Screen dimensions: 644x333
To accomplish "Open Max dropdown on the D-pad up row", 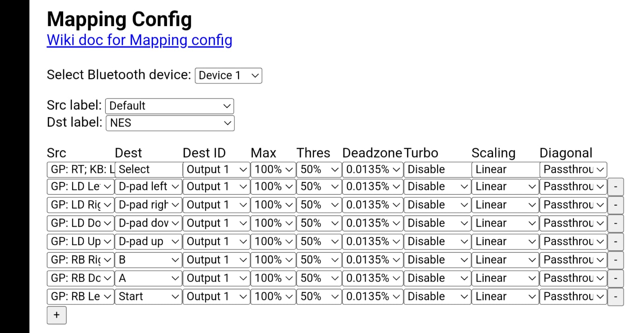I will 273,242.
